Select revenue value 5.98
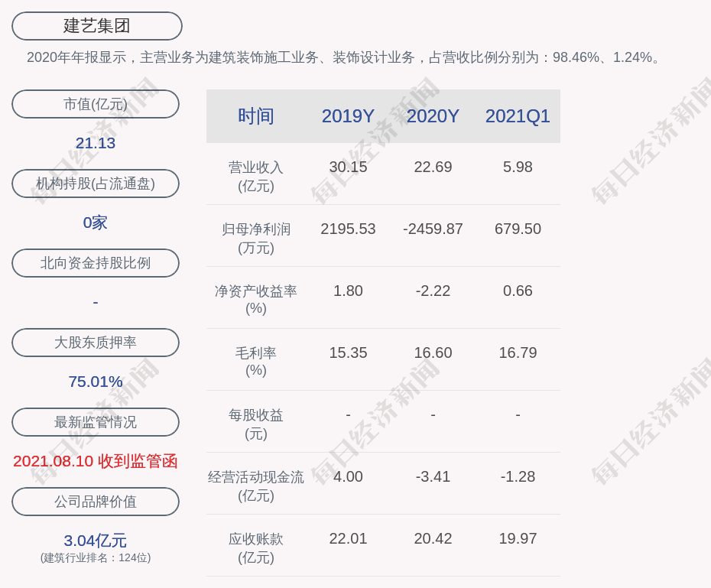 coord(518,167)
